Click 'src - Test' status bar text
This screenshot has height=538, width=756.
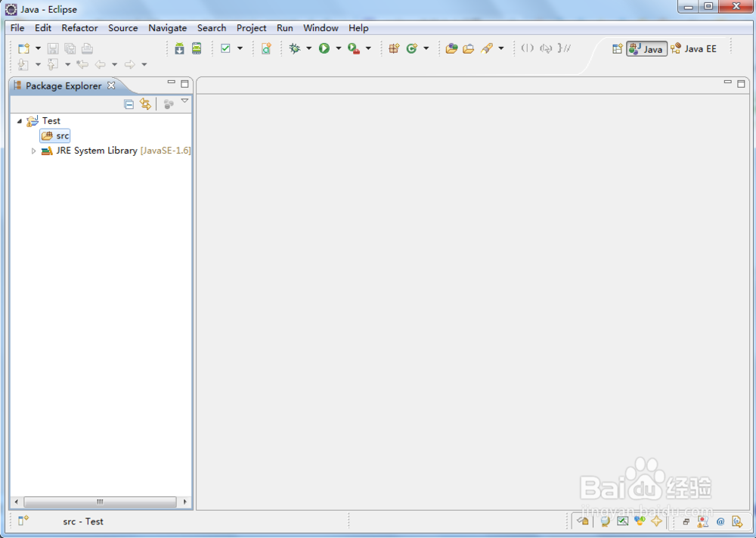coord(83,521)
